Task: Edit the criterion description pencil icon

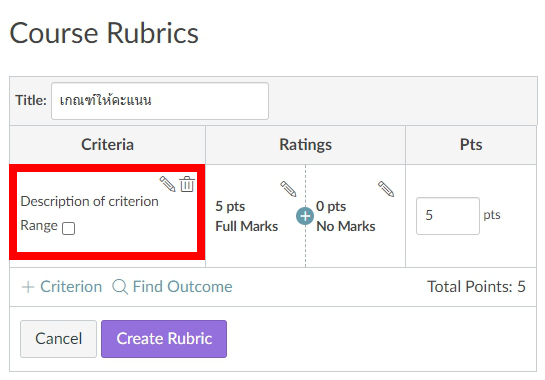Action: click(x=167, y=184)
